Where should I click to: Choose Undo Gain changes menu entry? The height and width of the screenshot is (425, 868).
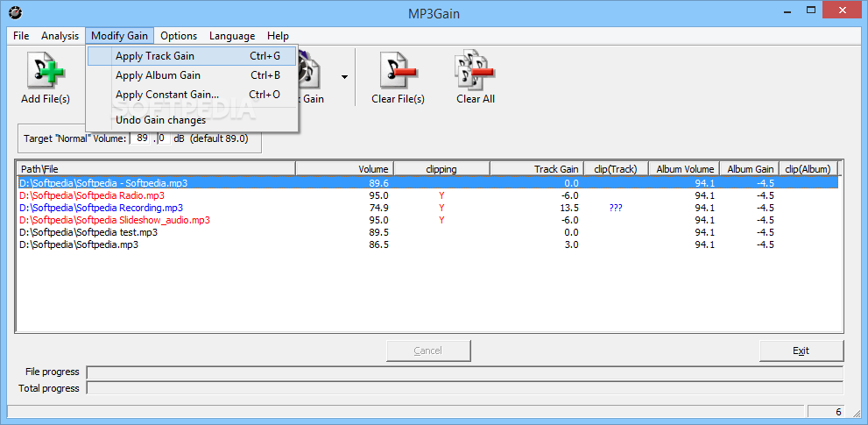[192, 120]
